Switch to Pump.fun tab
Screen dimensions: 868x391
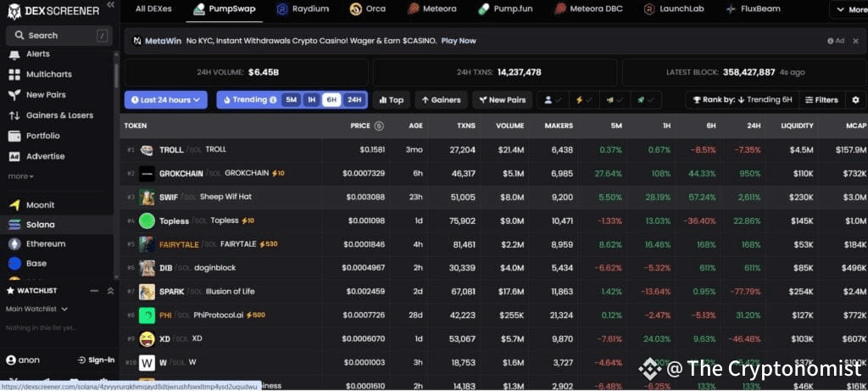[x=505, y=8]
